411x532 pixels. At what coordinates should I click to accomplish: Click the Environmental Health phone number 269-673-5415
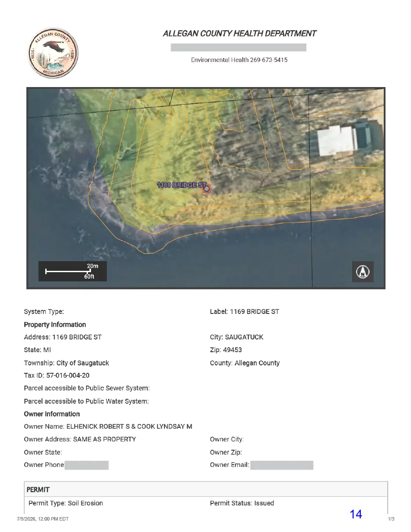269,60
